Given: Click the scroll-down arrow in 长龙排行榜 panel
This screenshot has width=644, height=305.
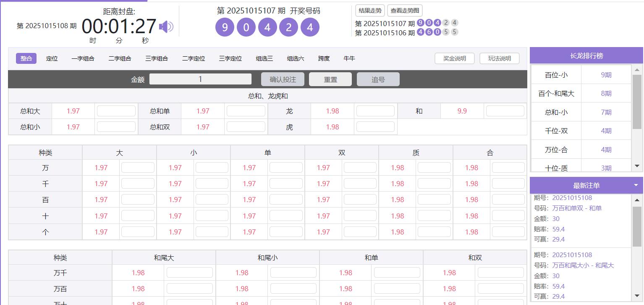Looking at the screenshot, I should coord(638,166).
